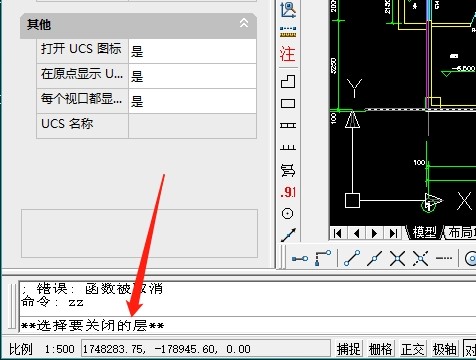Screen dimensions: 476x360
Task: Click the UCS zoom icon atop vertical toolbar
Action: 288,9
